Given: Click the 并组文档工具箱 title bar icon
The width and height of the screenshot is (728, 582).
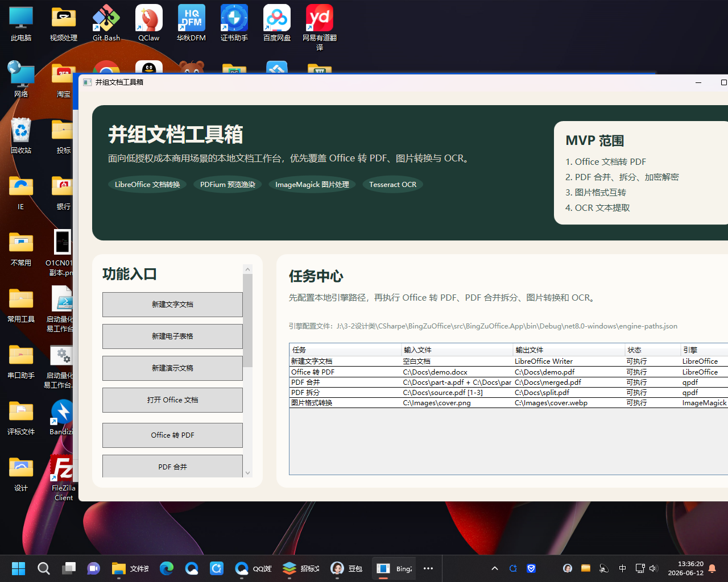Looking at the screenshot, I should point(87,82).
